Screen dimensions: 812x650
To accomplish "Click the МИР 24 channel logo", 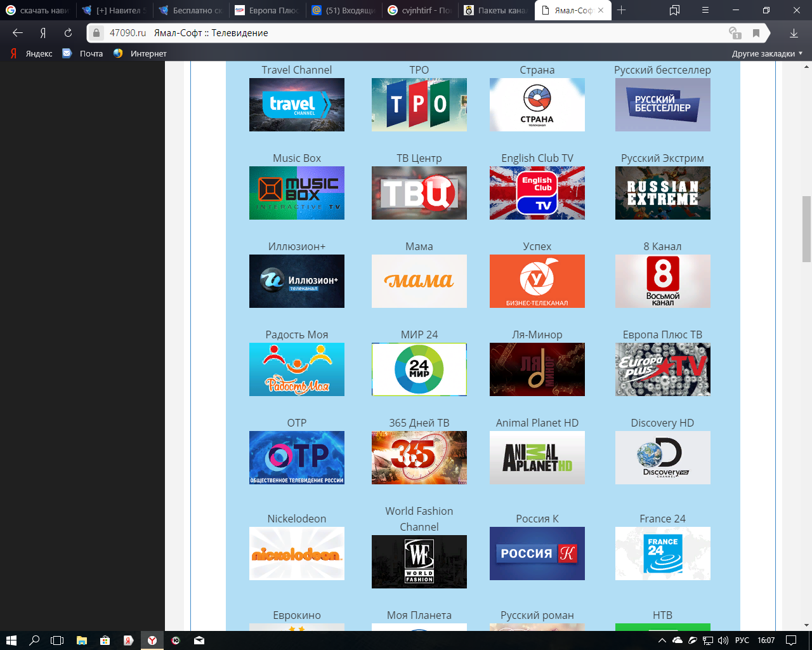I will tap(419, 369).
